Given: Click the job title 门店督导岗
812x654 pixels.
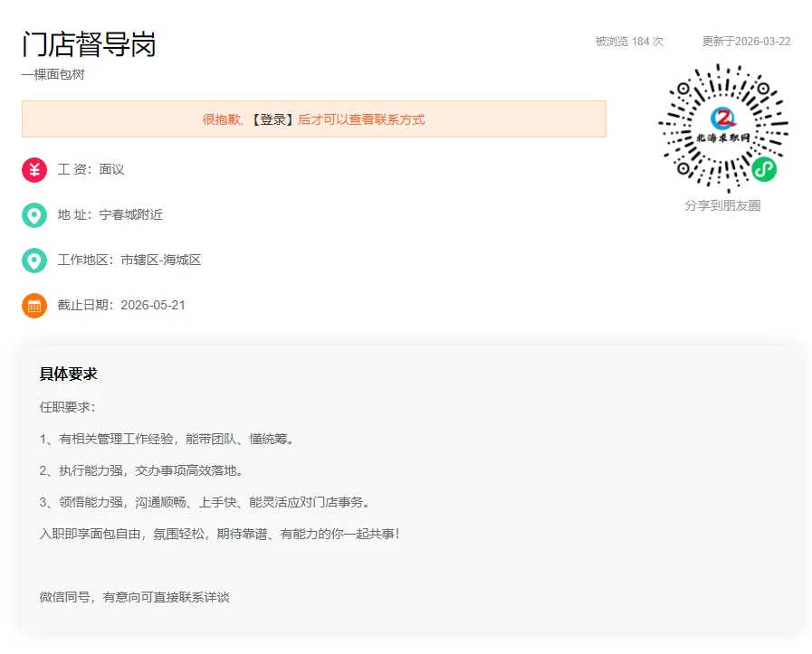Looking at the screenshot, I should 89,44.
